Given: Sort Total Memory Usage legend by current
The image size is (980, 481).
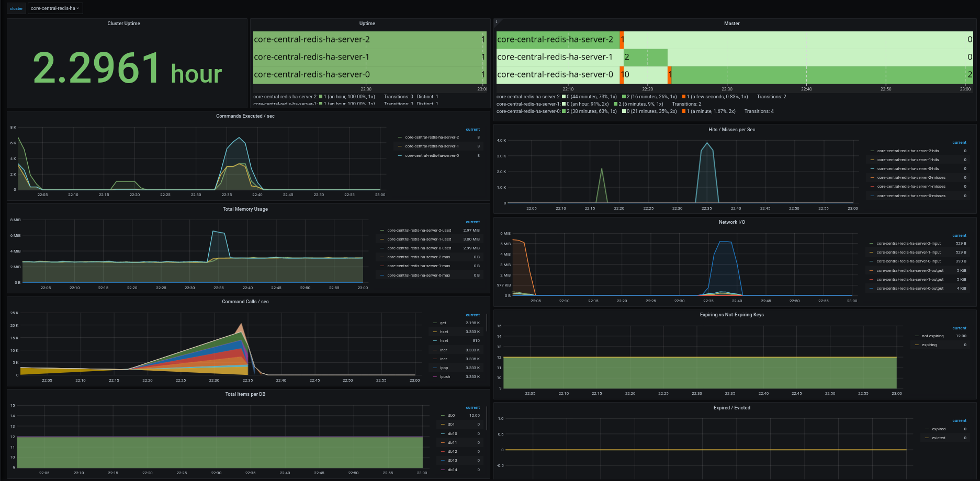Looking at the screenshot, I should (472, 222).
